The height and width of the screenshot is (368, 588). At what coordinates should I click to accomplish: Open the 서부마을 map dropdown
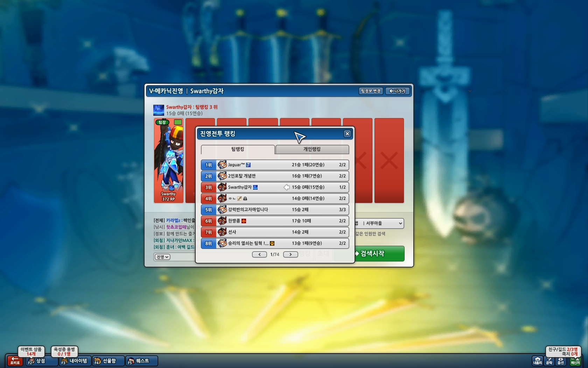click(380, 223)
